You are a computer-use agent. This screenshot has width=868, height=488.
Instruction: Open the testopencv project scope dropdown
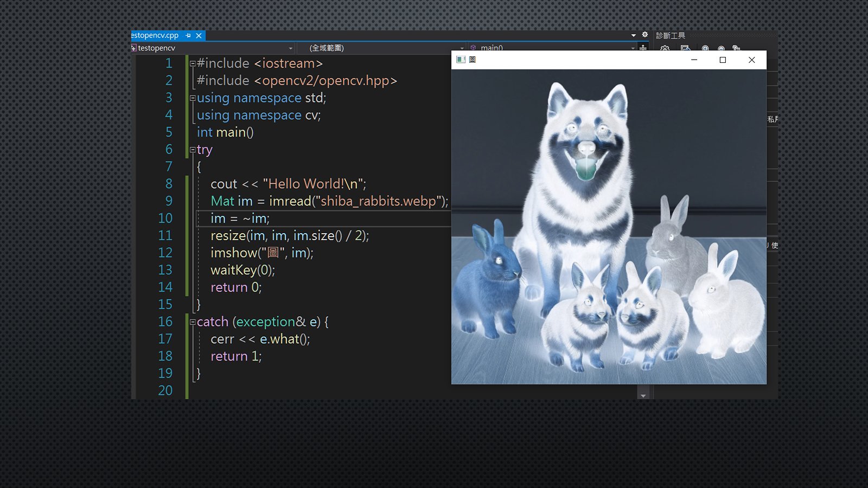click(291, 48)
